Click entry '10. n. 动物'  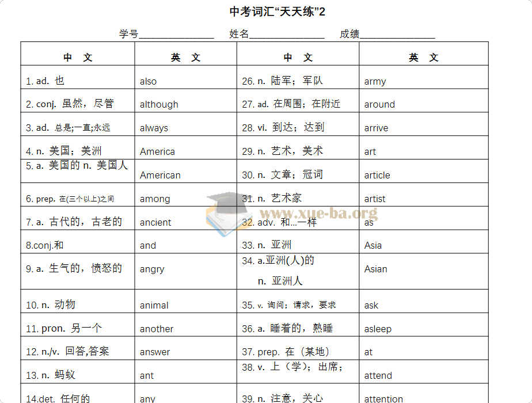[x=51, y=305]
